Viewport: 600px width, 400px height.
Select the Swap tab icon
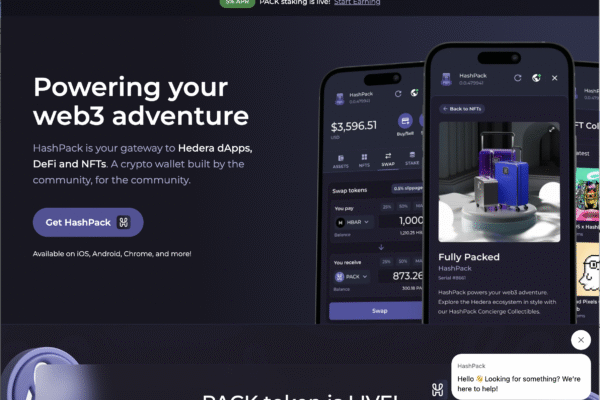[388, 159]
